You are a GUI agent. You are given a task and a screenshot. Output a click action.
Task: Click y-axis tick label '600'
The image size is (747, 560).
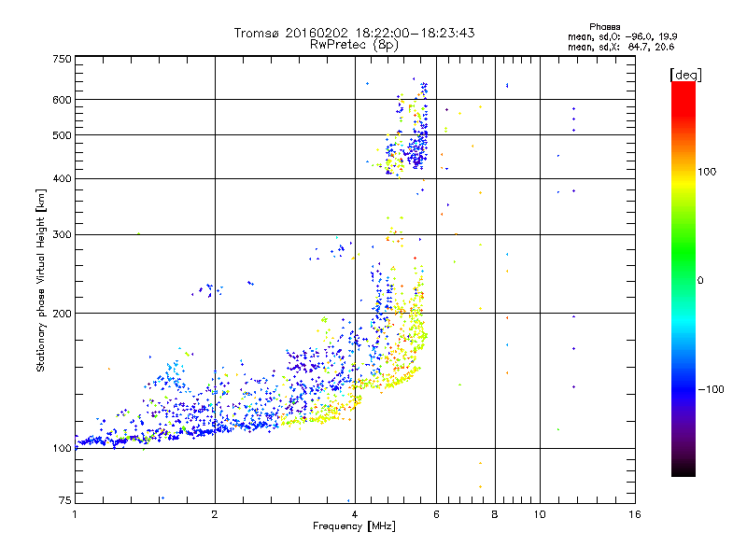[x=62, y=100]
